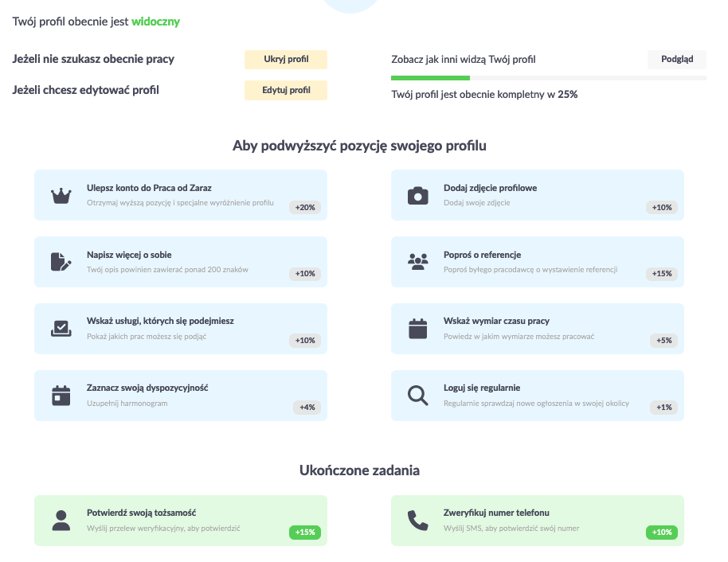Click the people group icon for references
The image size is (728, 562).
418,262
